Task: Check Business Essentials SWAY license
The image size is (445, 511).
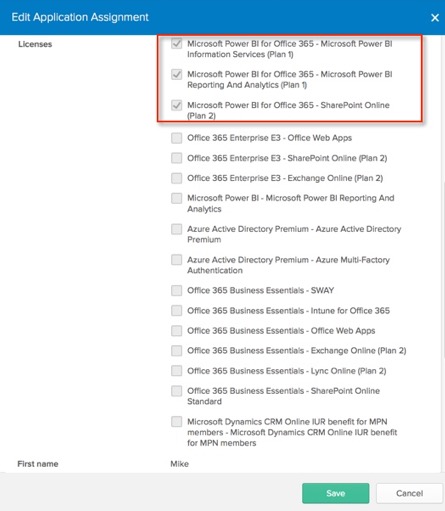Action: click(177, 290)
